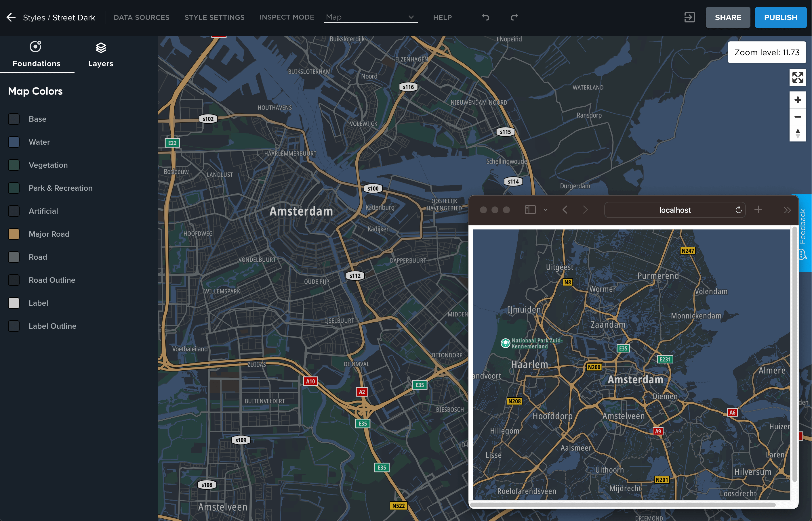
Task: Select the Style Settings menu tab
Action: tap(214, 17)
